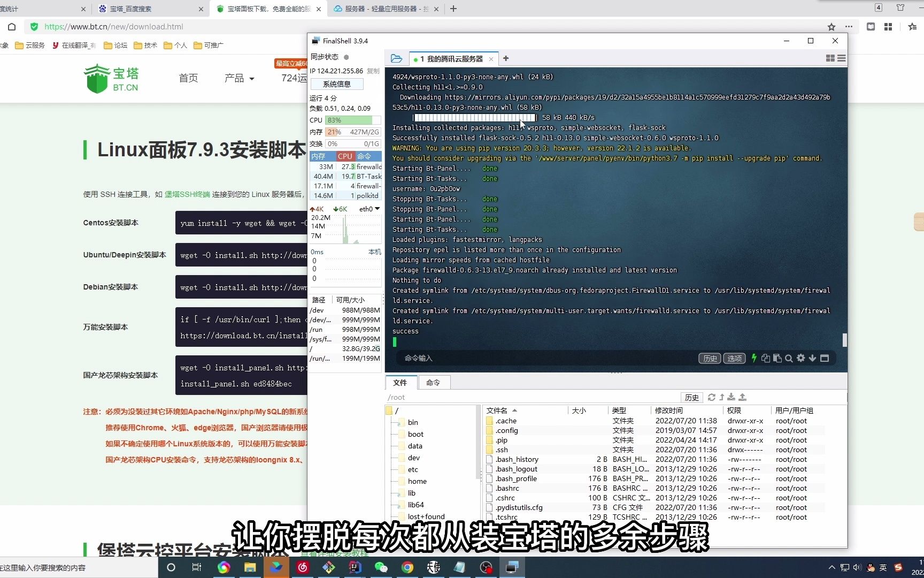Click the green lightning quick-command icon
Viewport: 924px width, 578px height.
pyautogui.click(x=754, y=358)
